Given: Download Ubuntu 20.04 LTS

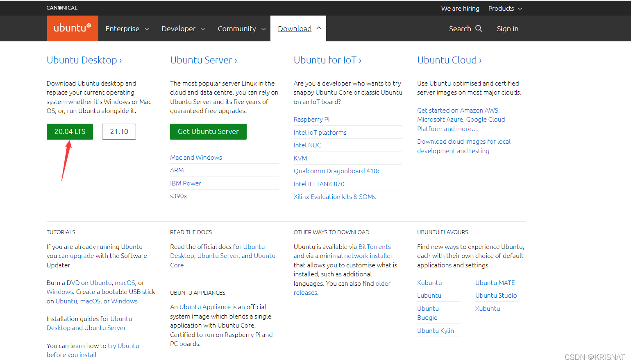Looking at the screenshot, I should click(x=70, y=131).
